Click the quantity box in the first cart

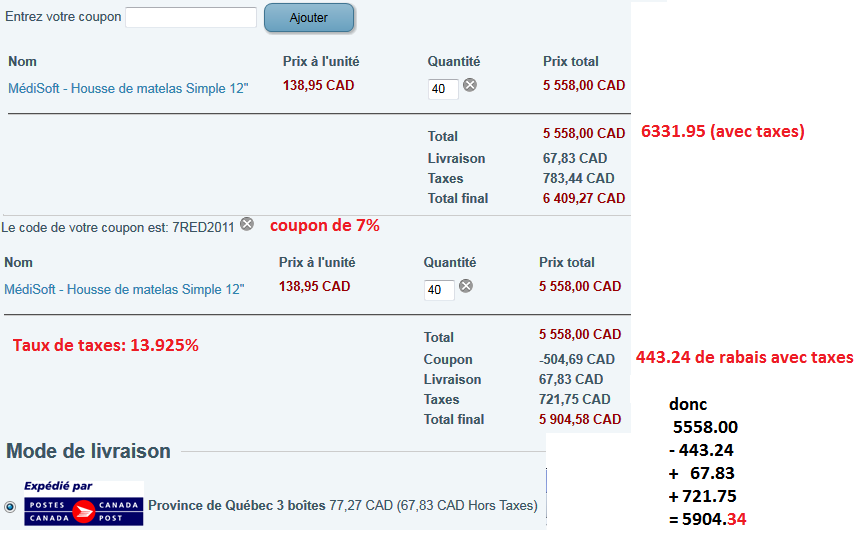pos(443,89)
